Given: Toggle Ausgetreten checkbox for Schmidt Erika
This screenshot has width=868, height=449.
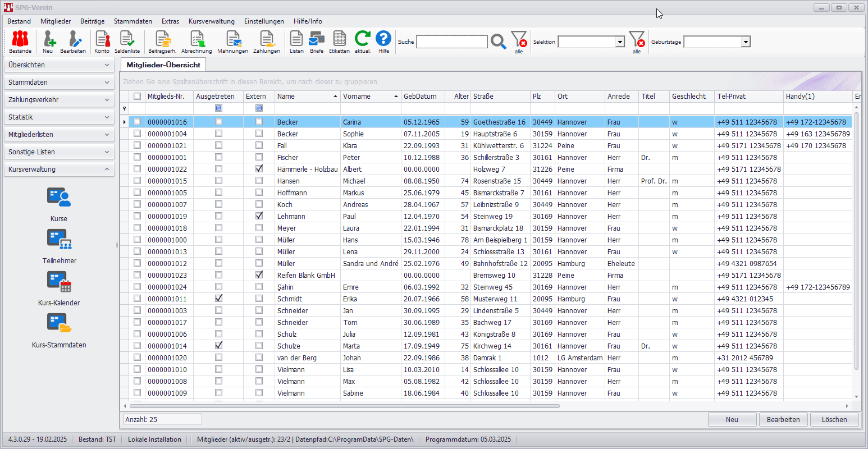Looking at the screenshot, I should click(218, 298).
